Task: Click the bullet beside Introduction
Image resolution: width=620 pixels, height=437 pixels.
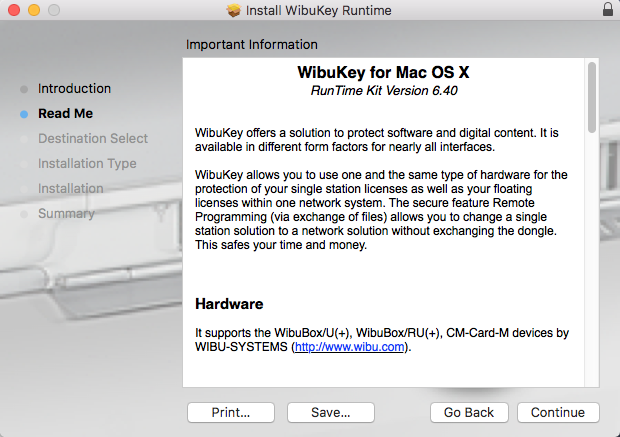Action: [24, 89]
